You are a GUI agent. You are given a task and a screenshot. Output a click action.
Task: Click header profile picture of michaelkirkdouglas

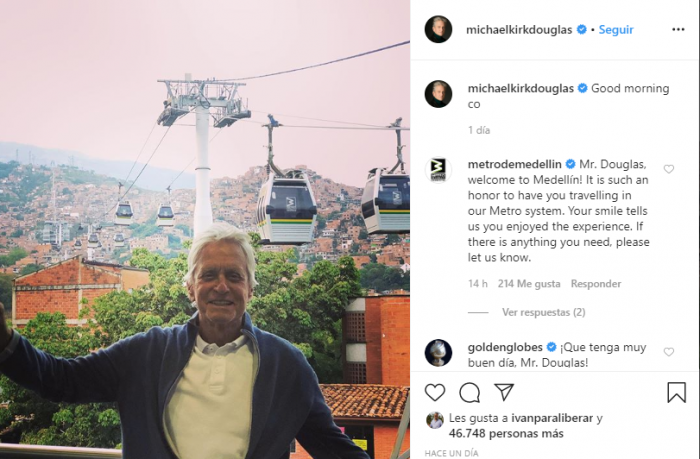pos(438,29)
